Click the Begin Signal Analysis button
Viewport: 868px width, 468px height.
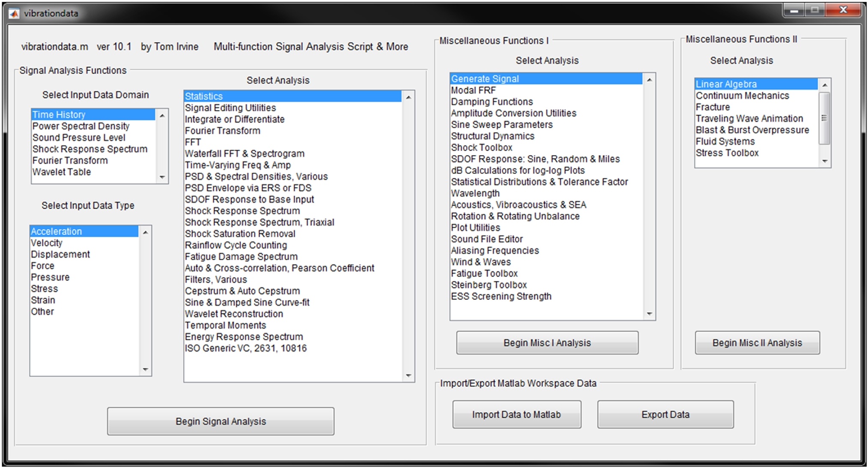coord(220,421)
